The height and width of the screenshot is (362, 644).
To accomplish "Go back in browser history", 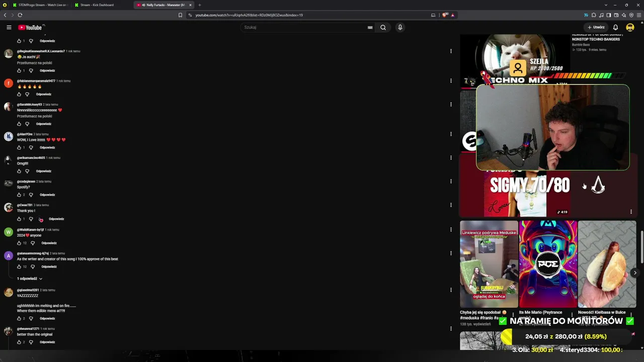I will [x=5, y=15].
